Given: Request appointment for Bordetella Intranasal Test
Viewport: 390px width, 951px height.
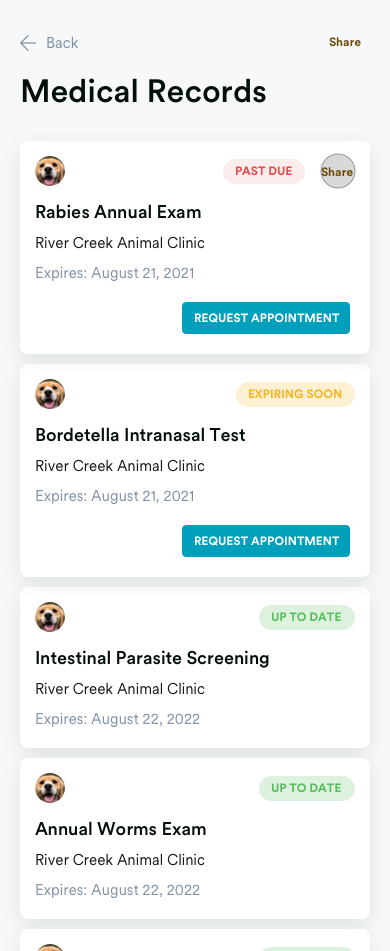Looking at the screenshot, I should click(266, 541).
